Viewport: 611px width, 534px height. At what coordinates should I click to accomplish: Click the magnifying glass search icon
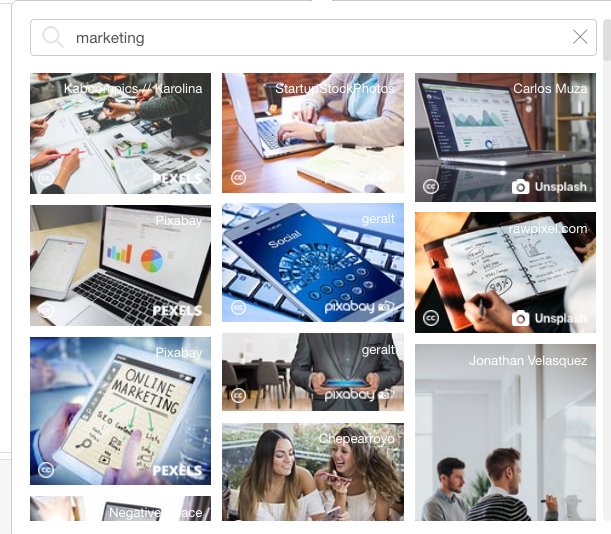click(x=53, y=37)
